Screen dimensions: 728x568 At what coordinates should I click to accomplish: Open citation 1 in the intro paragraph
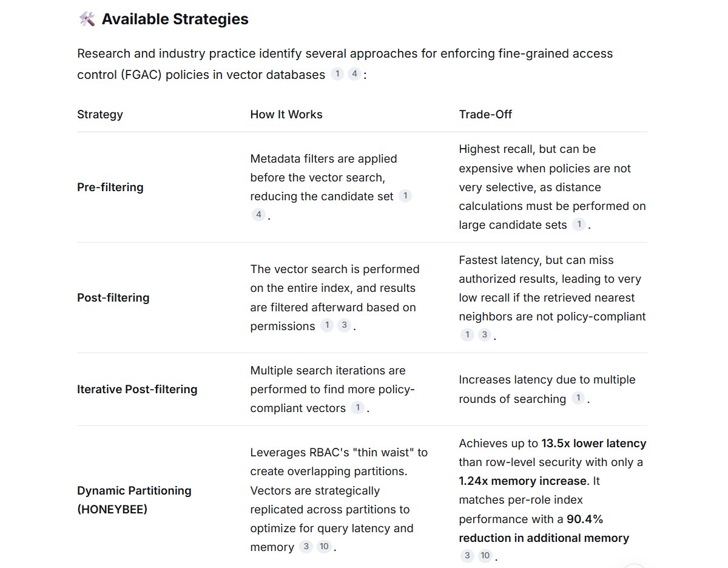337,75
